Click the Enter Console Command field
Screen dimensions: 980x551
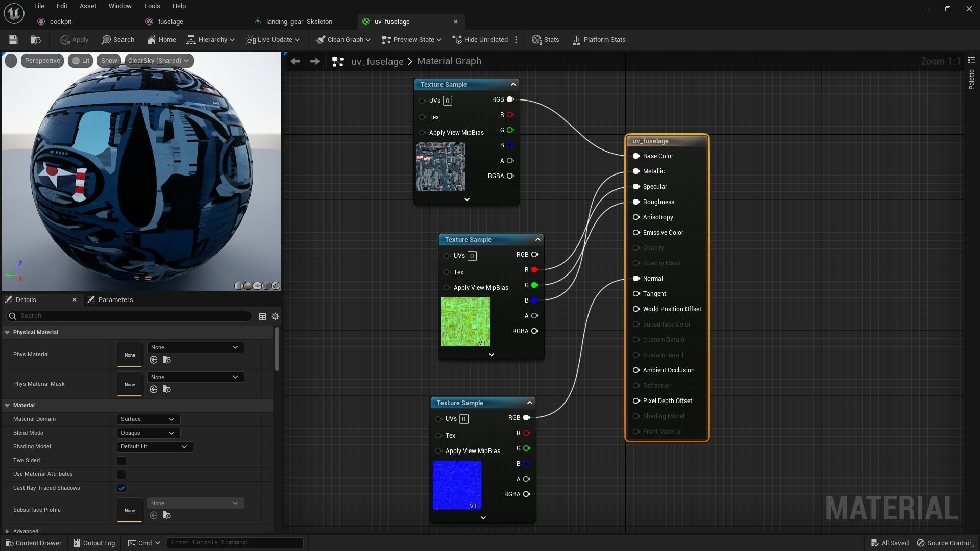[x=235, y=542]
